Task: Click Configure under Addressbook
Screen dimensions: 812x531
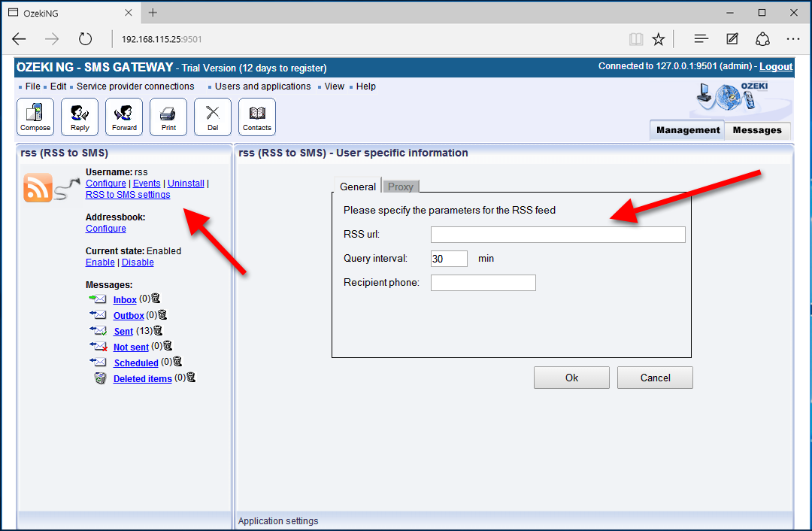Action: pos(106,229)
